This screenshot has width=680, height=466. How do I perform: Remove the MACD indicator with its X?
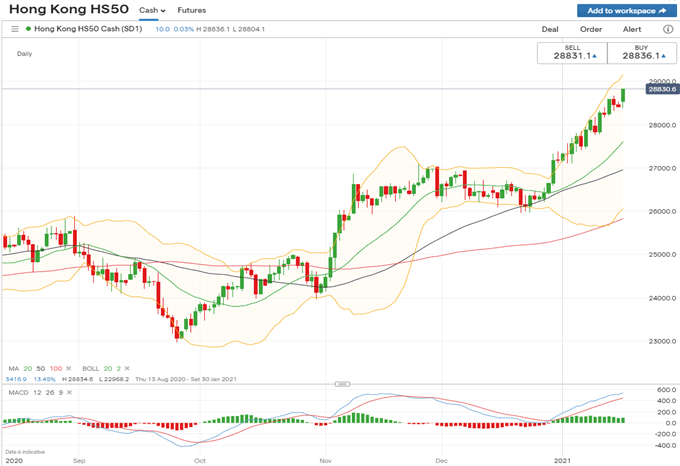click(69, 392)
